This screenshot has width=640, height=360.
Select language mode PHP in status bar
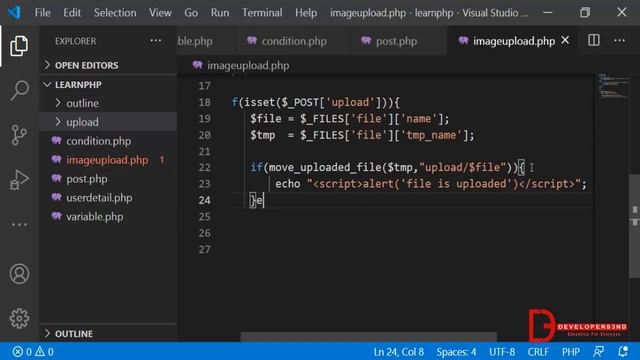click(571, 351)
